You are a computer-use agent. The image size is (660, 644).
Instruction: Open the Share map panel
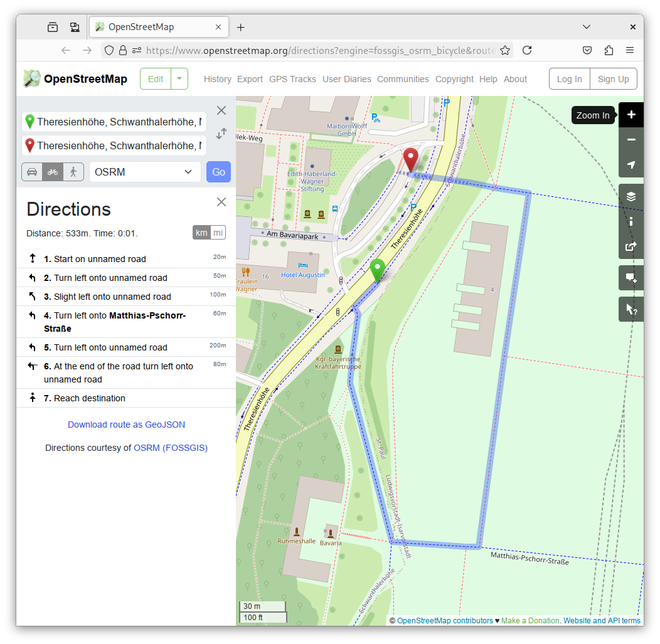[631, 246]
